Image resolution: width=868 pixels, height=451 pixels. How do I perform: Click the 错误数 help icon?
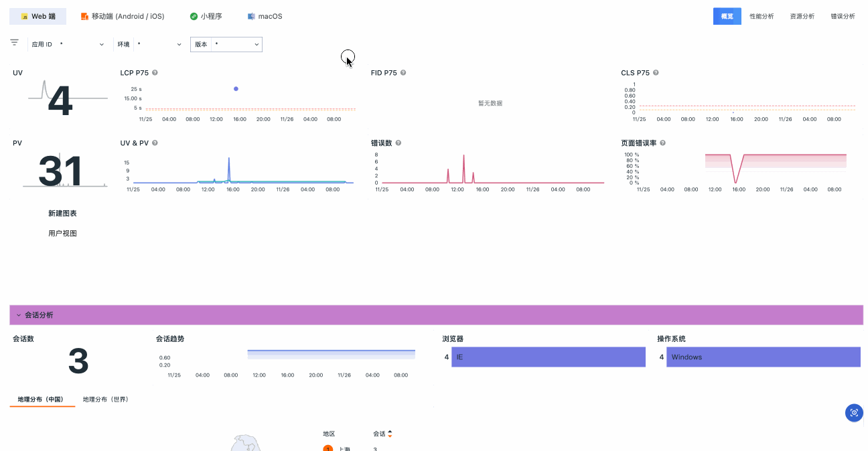tap(398, 143)
